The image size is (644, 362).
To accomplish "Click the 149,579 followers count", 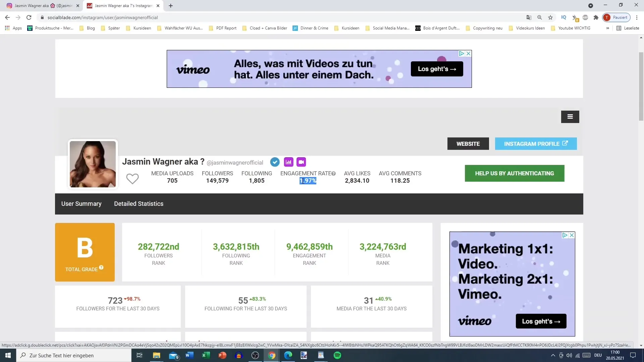I will click(x=217, y=181).
